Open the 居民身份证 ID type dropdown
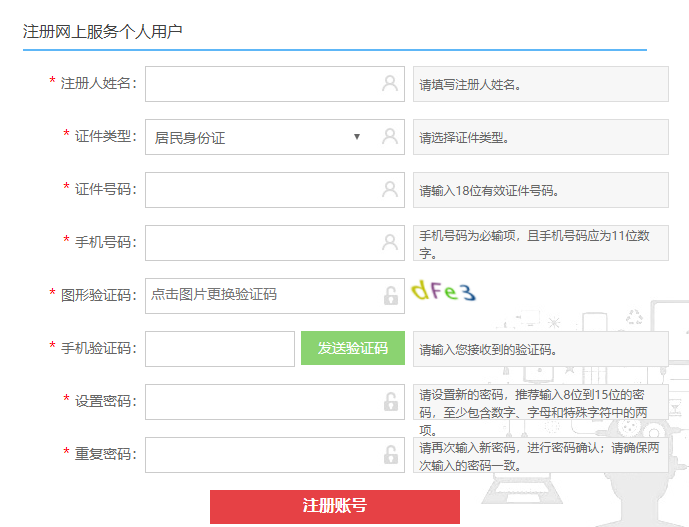689x527 pixels. (x=250, y=138)
